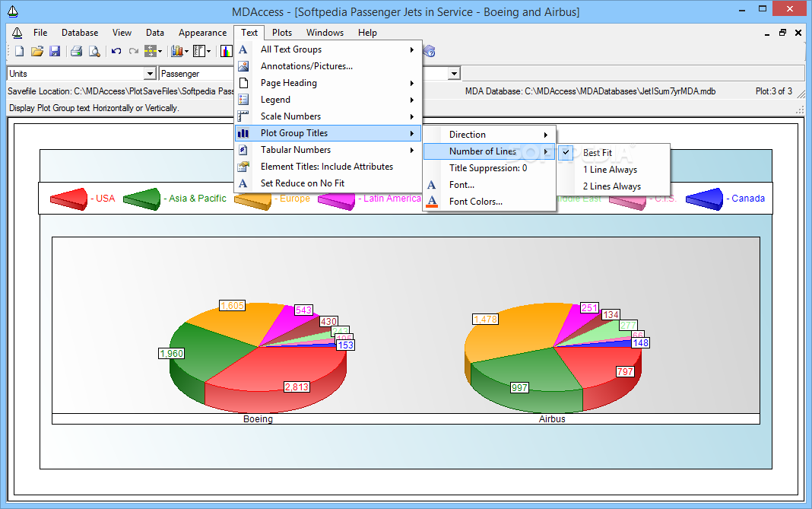This screenshot has height=509, width=812.
Task: Click the Plot Group Titles menu entry
Action: (x=328, y=133)
